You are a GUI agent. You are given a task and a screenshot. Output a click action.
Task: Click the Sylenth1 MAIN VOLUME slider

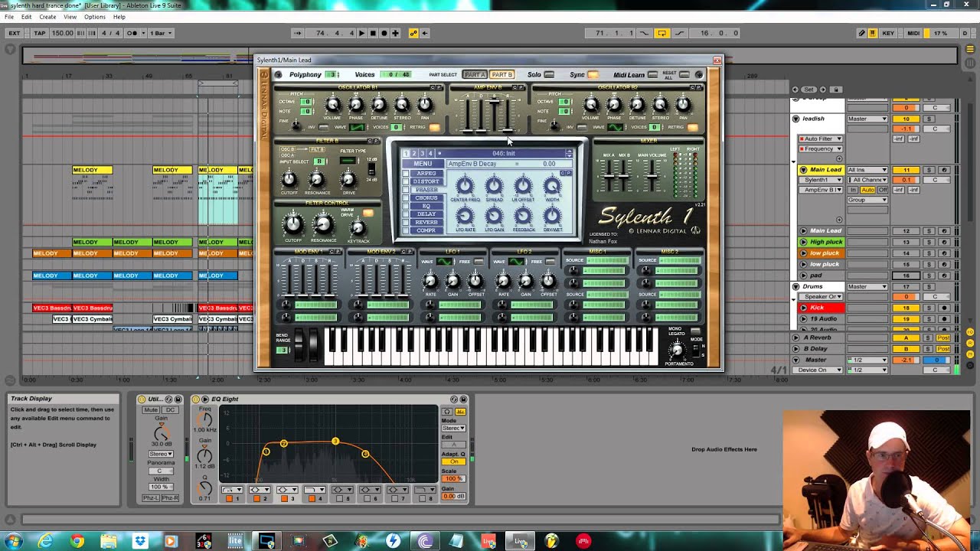(652, 175)
